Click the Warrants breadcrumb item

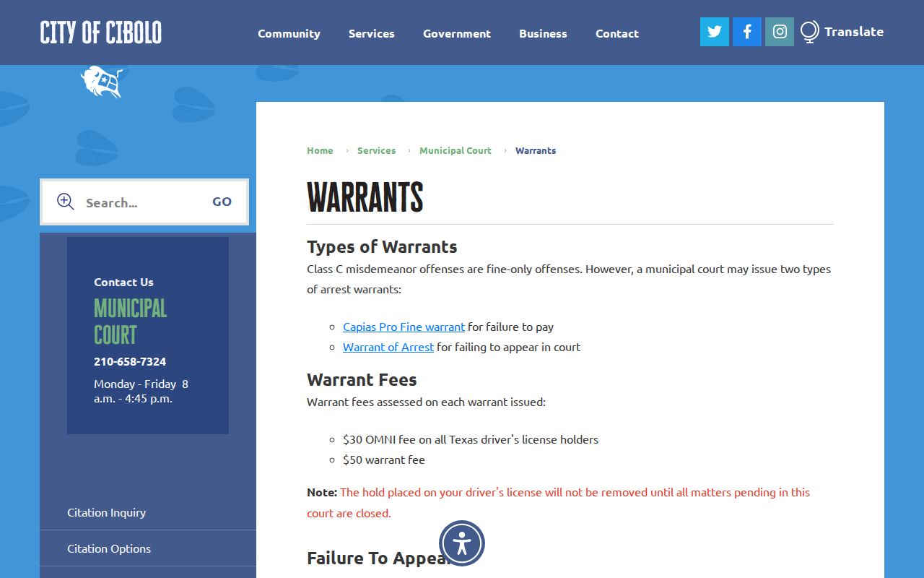pyautogui.click(x=536, y=150)
